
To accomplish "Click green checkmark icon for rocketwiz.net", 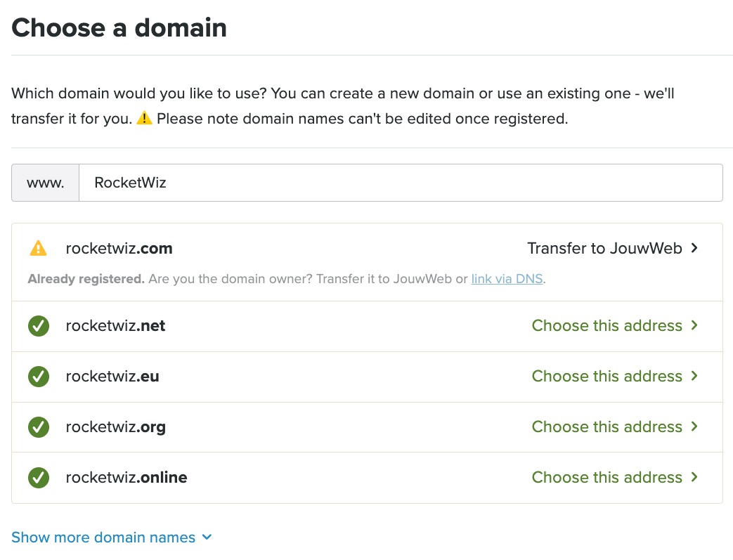I will click(x=38, y=326).
